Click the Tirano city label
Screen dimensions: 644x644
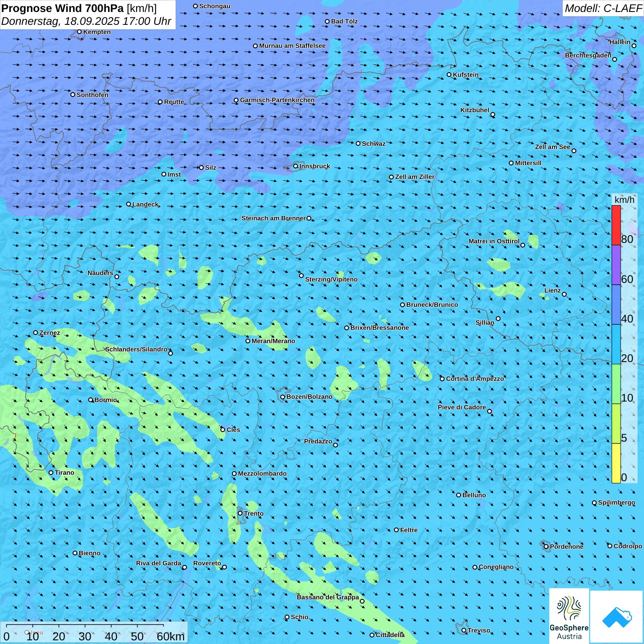(64, 472)
